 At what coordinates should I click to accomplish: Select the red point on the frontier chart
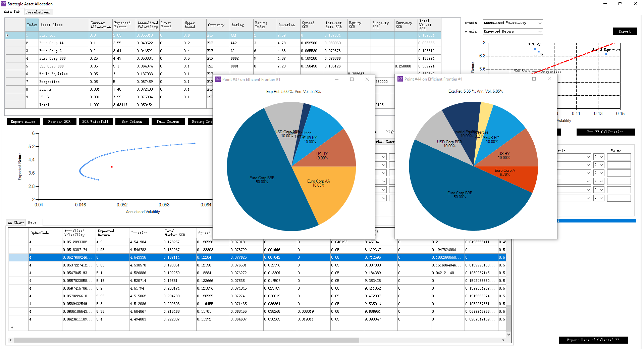click(x=111, y=167)
